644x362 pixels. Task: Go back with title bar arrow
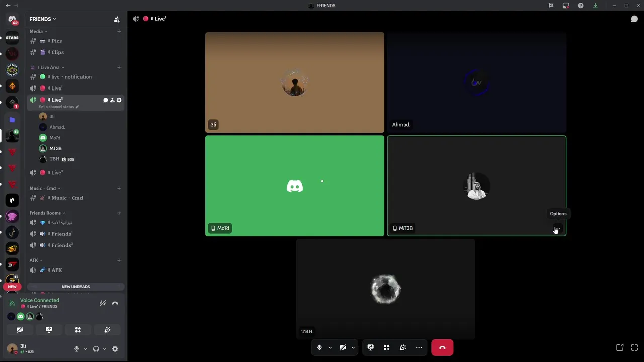coord(8,6)
